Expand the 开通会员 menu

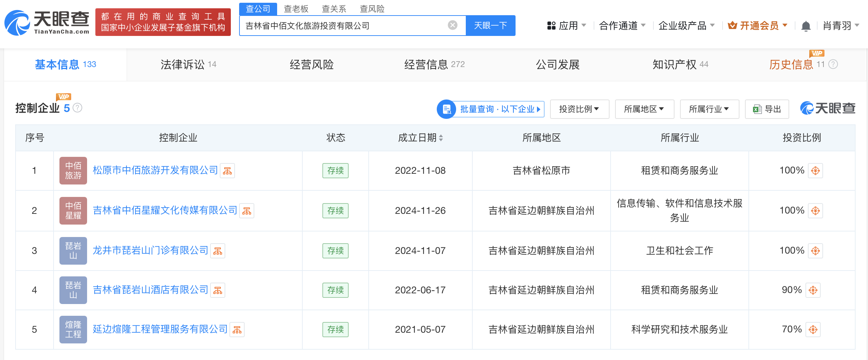[757, 26]
